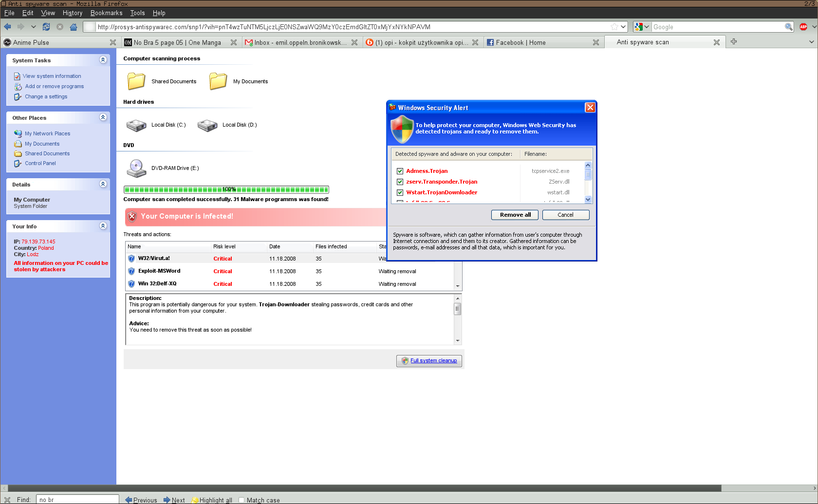The image size is (818, 504).
Task: Uncheck the zserv.Transponder.Trojan checkbox
Action: [x=400, y=182]
